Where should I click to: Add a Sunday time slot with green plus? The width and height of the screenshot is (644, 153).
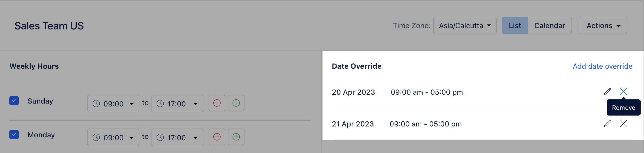click(x=236, y=103)
